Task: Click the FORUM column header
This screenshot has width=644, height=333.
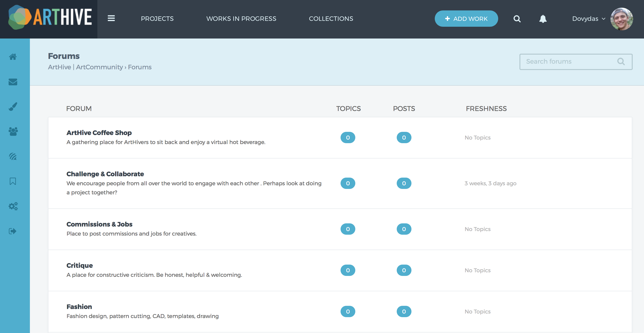Action: (79, 109)
